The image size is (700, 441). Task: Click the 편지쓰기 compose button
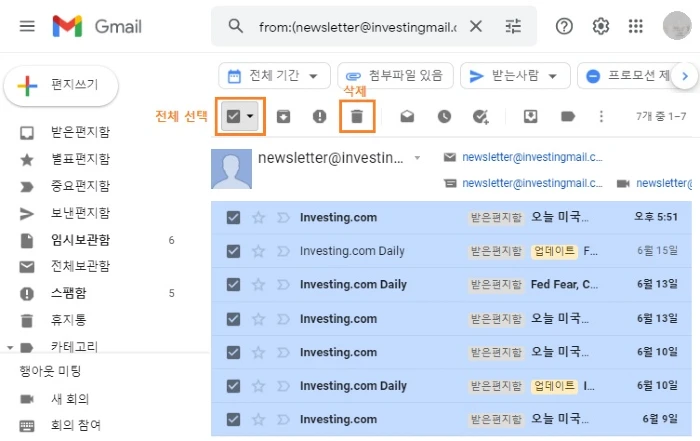pos(61,85)
